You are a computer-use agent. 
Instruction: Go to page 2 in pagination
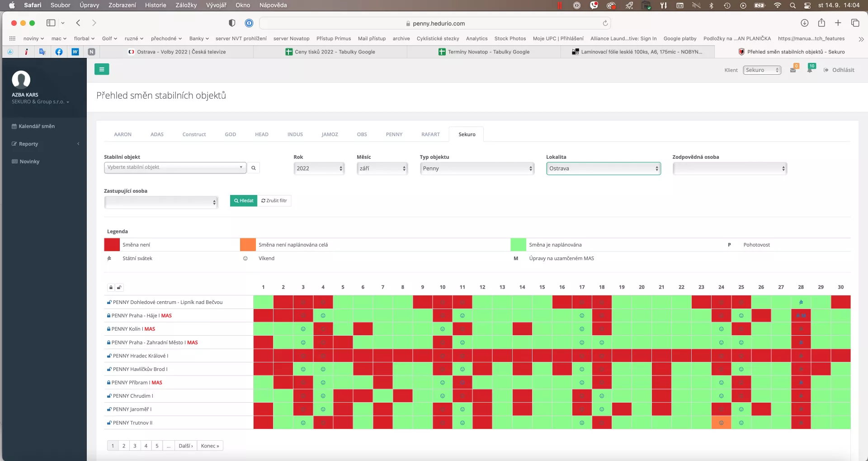click(124, 446)
